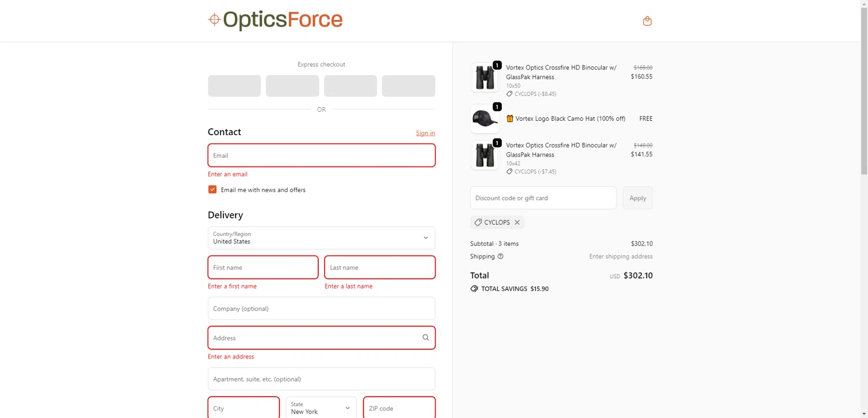This screenshot has width=868, height=418.
Task: Click the Vortex Camo Hat thumbnail
Action: pos(485,119)
